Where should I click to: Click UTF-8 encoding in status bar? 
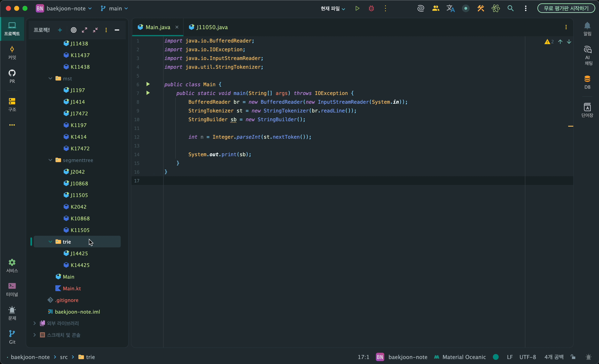coord(528,357)
